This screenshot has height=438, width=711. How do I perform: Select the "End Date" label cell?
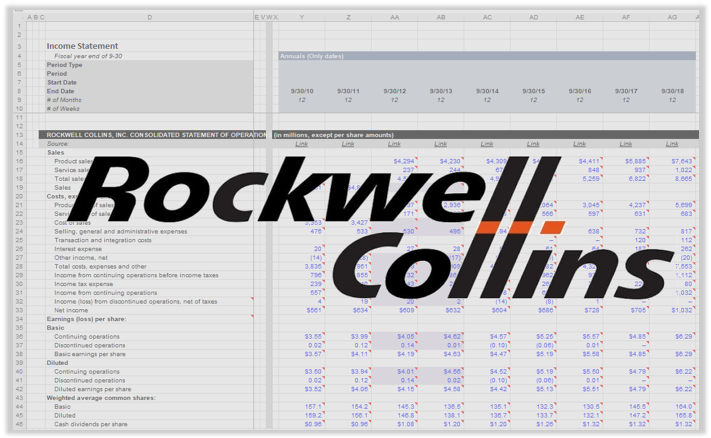(60, 91)
